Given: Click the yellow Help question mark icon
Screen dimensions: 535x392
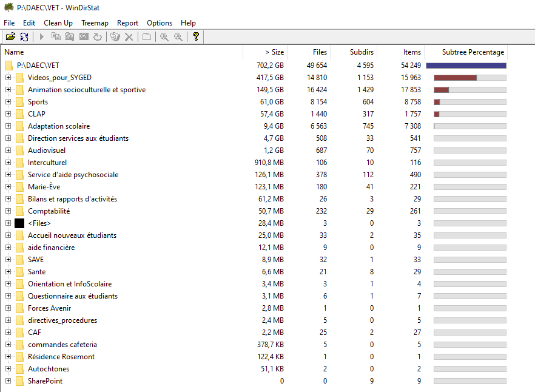Looking at the screenshot, I should pyautogui.click(x=196, y=37).
